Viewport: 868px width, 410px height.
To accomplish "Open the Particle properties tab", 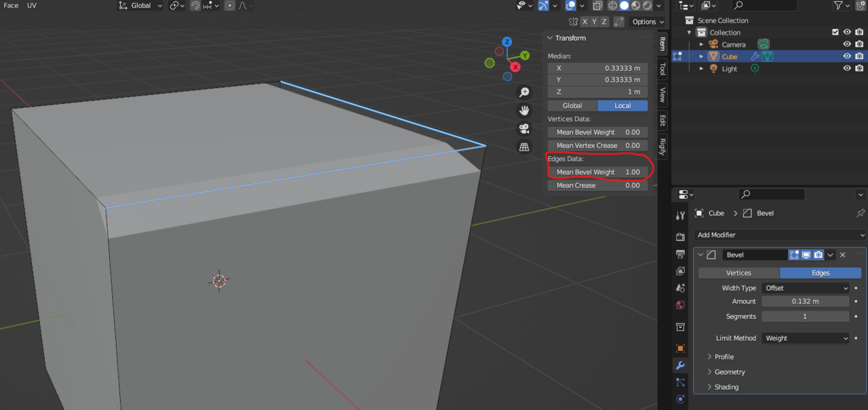I will pos(679,382).
